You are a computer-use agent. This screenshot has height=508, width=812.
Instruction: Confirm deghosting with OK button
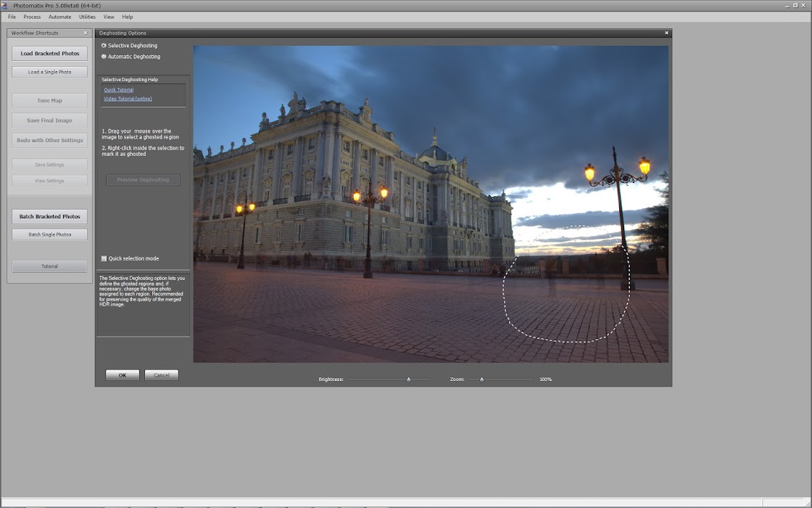123,375
